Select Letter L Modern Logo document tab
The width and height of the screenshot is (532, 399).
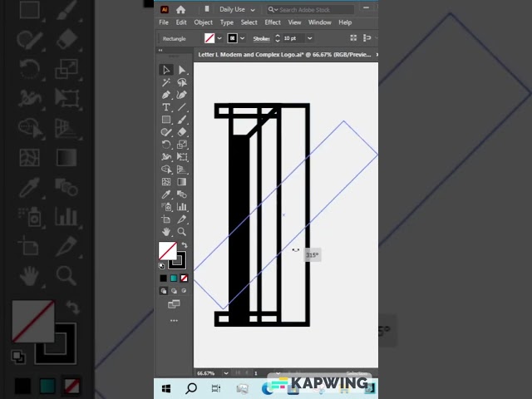coord(284,55)
